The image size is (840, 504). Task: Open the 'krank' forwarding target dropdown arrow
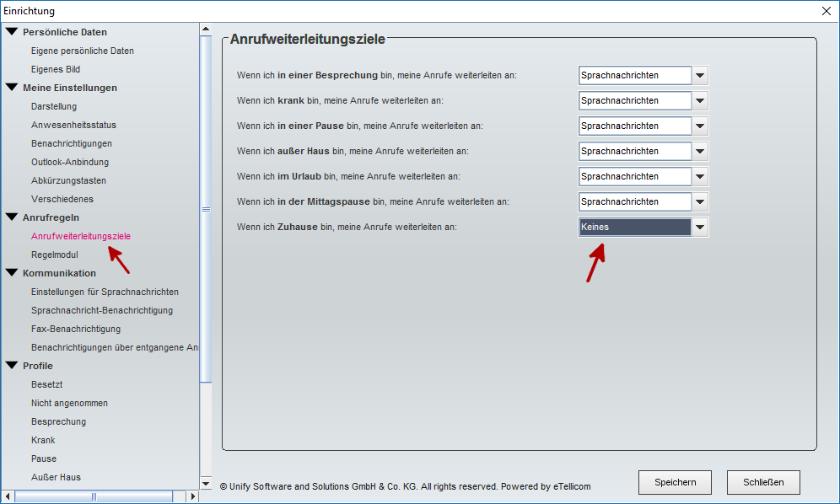[699, 100]
